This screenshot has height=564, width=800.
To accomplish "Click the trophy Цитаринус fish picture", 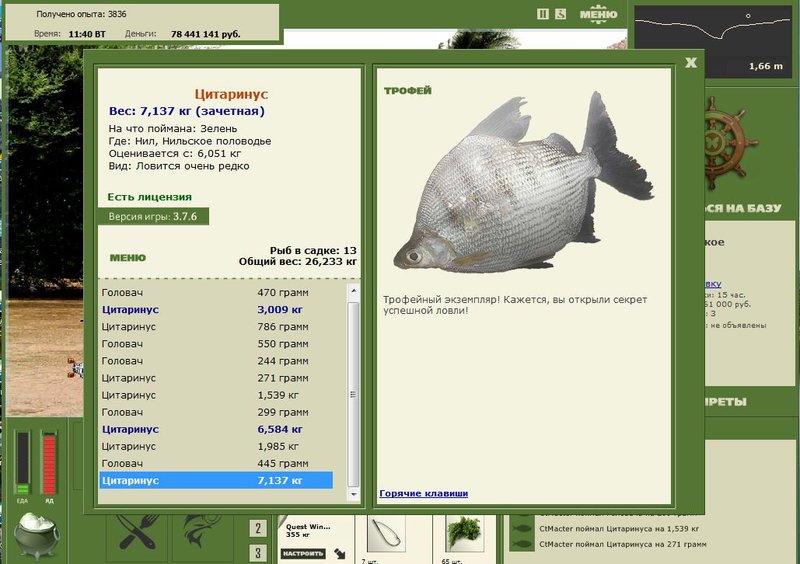I will coord(523,184).
